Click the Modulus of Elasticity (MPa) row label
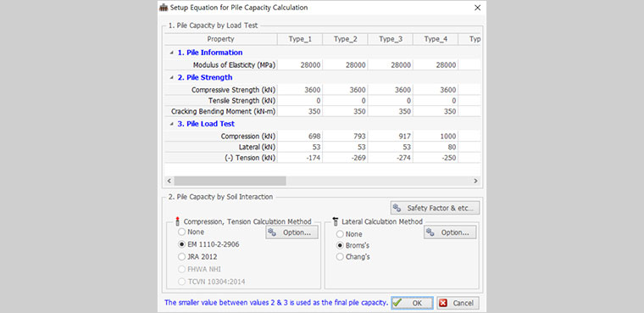644x313 pixels. click(234, 65)
